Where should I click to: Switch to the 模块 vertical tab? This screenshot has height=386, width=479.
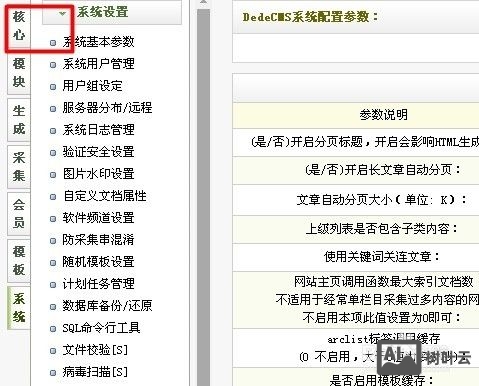(19, 73)
